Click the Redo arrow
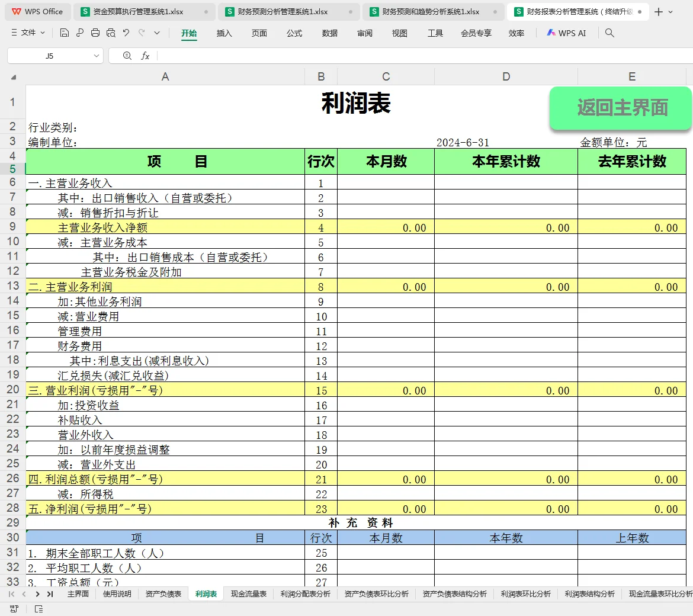The width and height of the screenshot is (693, 616). 142,33
